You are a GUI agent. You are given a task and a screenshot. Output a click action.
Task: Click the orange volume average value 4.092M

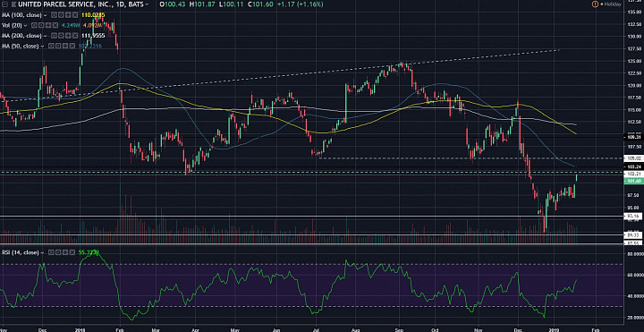click(92, 25)
